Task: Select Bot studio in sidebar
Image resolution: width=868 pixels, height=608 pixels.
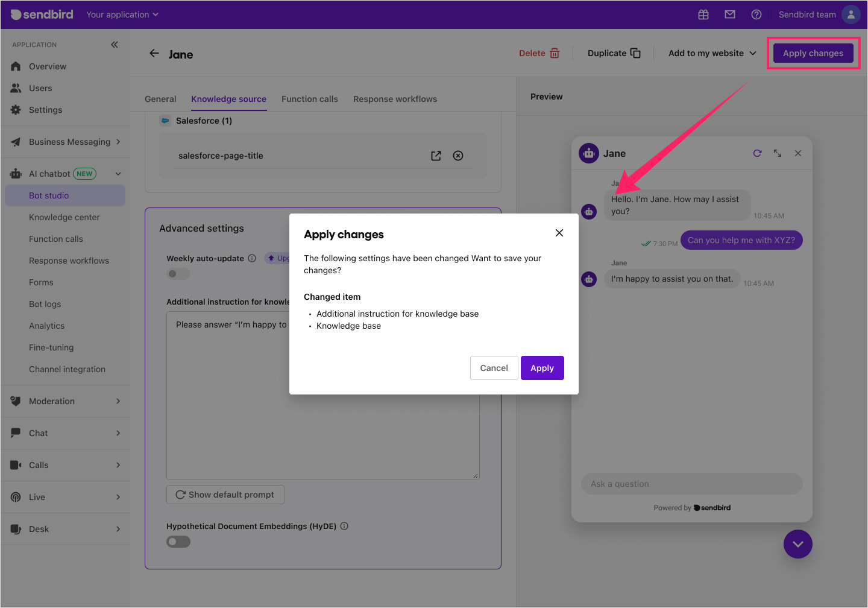Action: point(65,195)
